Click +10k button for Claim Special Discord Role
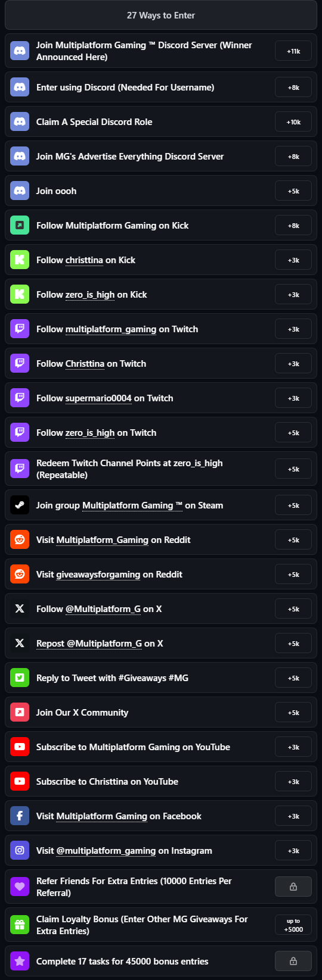The height and width of the screenshot is (980, 322). 293,122
